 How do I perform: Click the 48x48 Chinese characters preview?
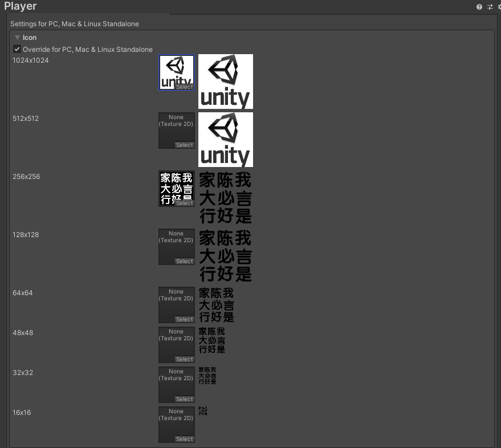coord(212,340)
